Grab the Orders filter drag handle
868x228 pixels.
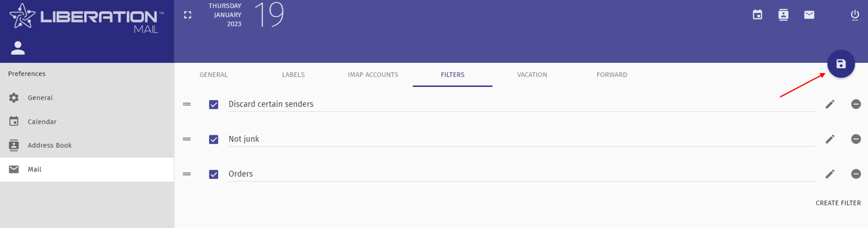click(x=187, y=174)
